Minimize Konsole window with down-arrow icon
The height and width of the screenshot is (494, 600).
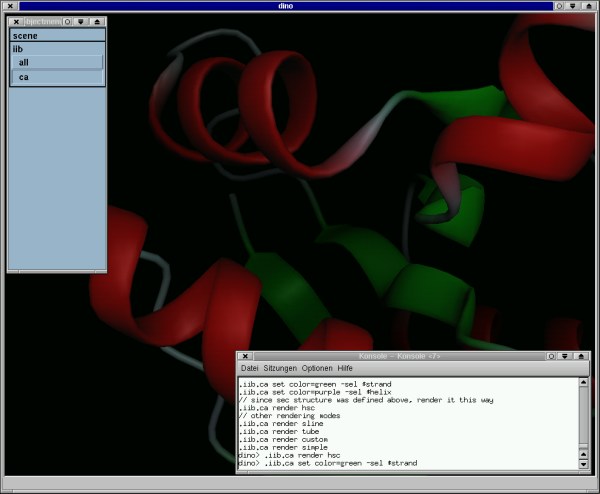(565, 356)
